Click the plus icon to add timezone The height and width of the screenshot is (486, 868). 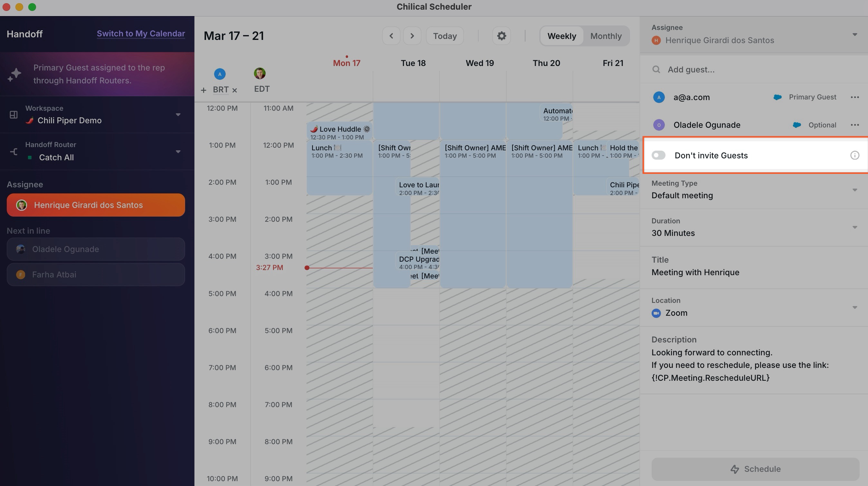203,90
